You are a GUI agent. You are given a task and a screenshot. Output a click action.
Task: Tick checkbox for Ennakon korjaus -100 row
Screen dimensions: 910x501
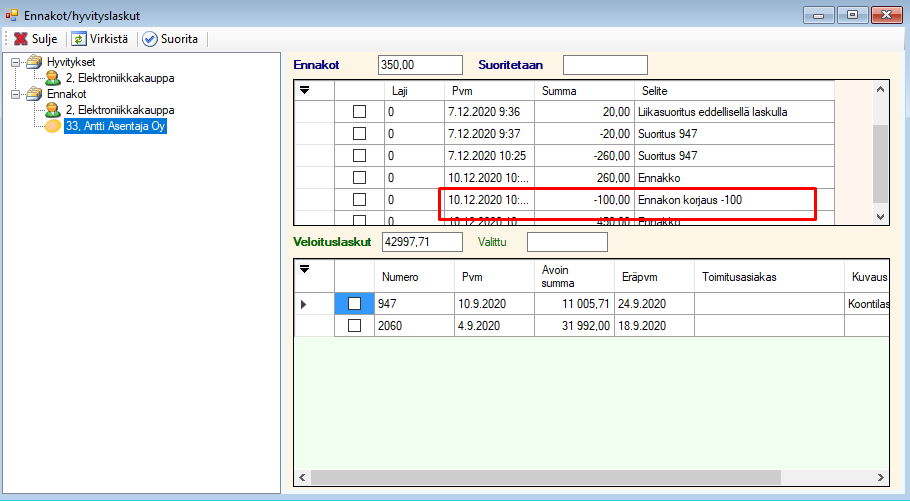[x=359, y=200]
